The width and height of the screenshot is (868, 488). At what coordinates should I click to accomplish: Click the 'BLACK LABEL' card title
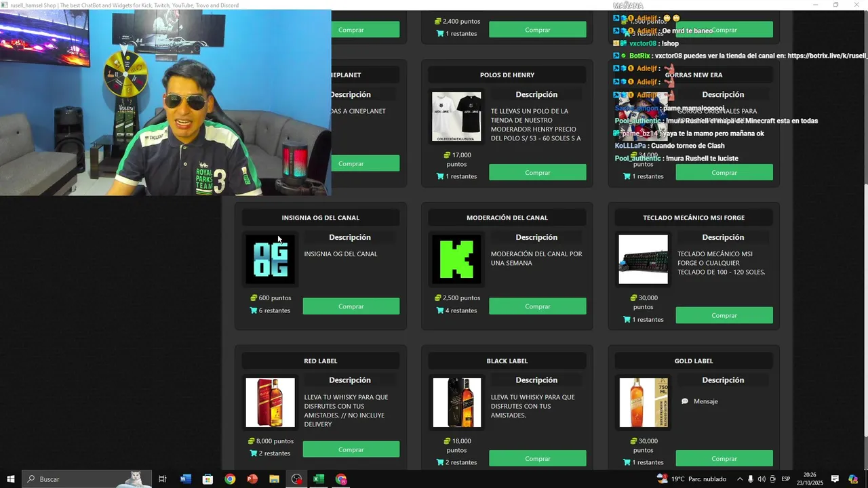[x=507, y=361]
